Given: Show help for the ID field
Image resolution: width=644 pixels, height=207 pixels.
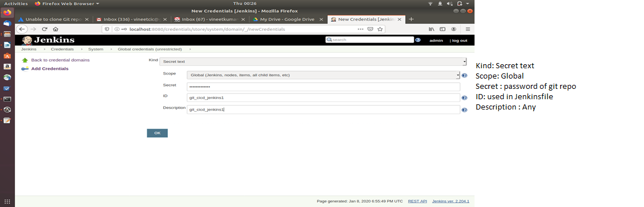Looking at the screenshot, I should point(465,98).
